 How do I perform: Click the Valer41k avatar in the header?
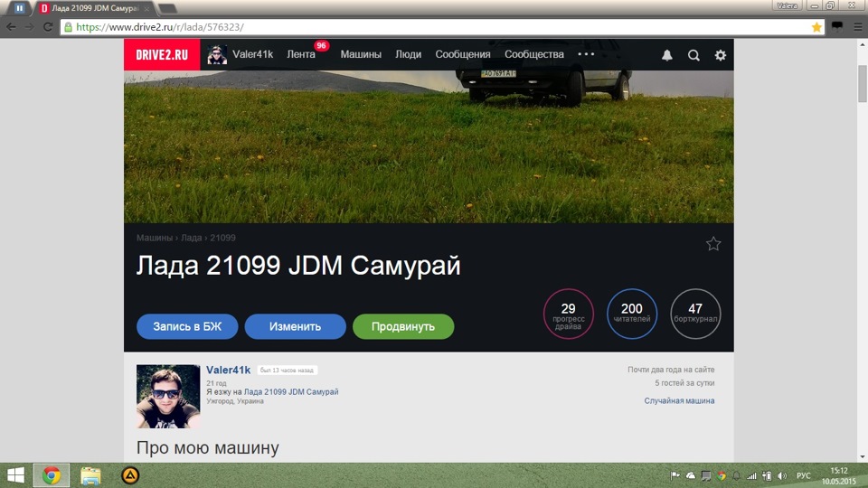click(x=217, y=55)
